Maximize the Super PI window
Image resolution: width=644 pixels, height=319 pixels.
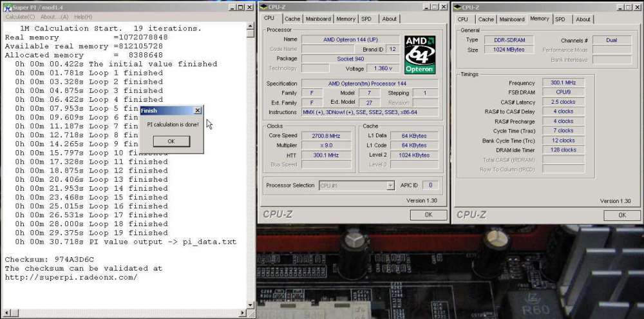(241, 7)
